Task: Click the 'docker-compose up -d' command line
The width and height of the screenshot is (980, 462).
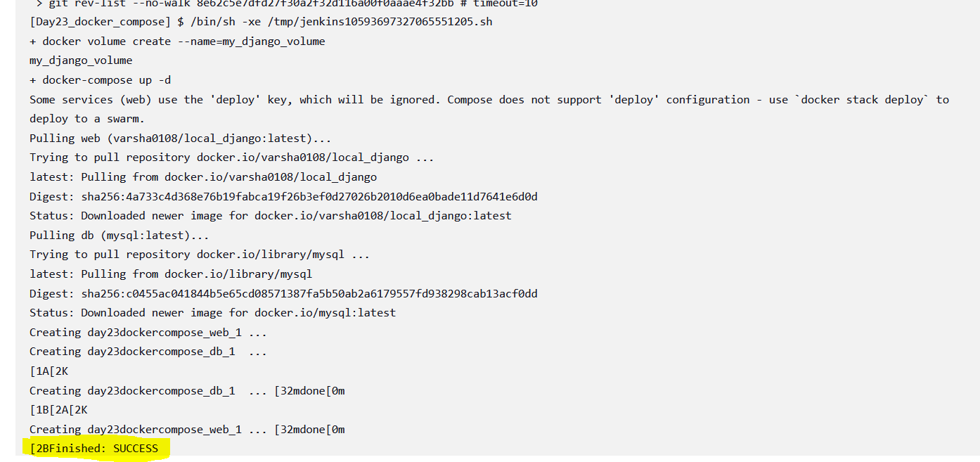Action: [100, 80]
